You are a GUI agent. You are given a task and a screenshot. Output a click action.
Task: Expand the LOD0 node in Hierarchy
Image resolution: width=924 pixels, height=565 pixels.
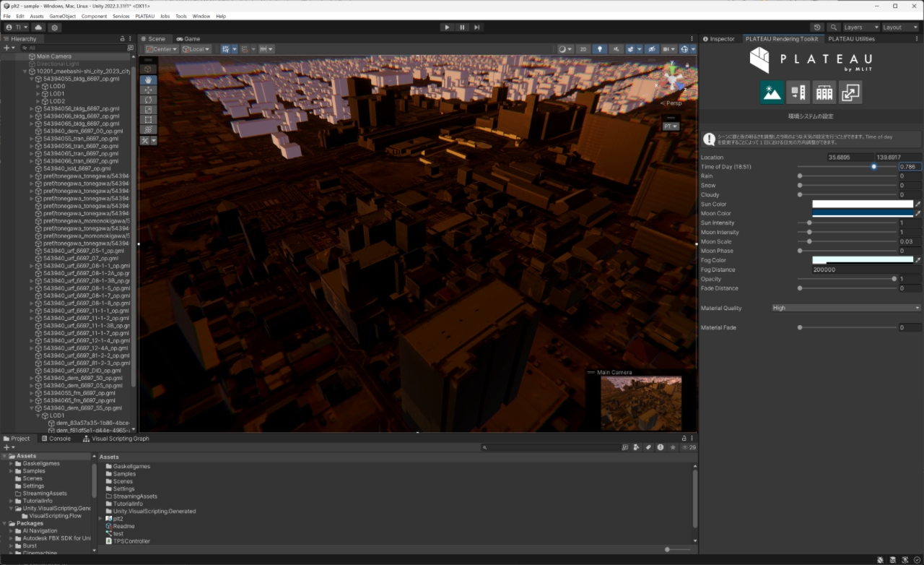38,86
